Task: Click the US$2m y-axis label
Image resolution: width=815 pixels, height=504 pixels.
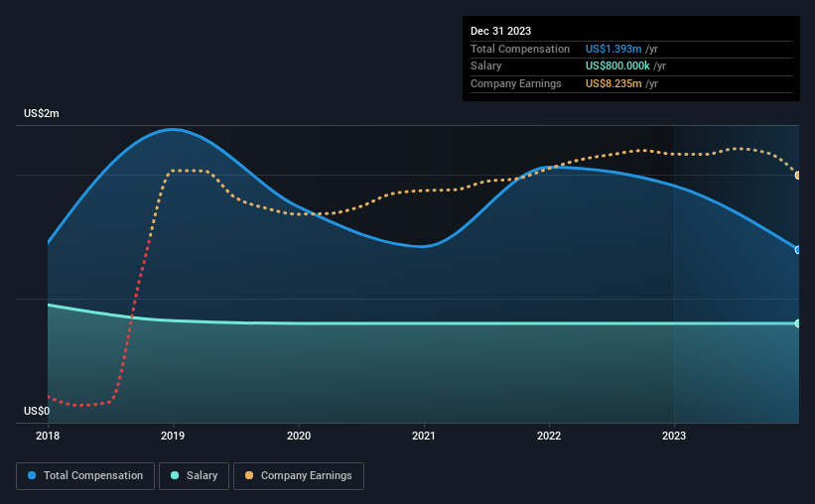Action: coord(42,113)
